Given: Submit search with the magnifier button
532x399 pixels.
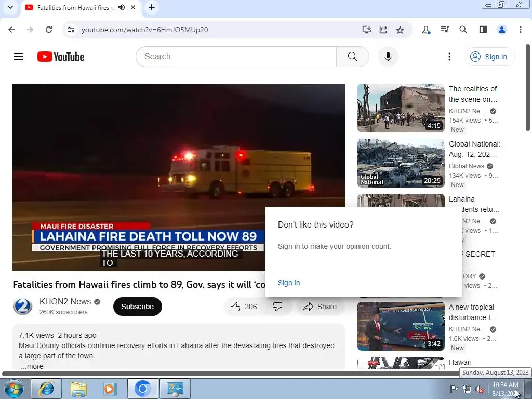Looking at the screenshot, I should coord(353,56).
